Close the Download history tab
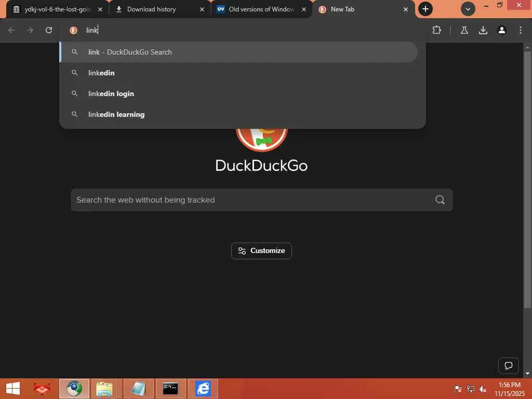The image size is (532, 399). coord(202,9)
